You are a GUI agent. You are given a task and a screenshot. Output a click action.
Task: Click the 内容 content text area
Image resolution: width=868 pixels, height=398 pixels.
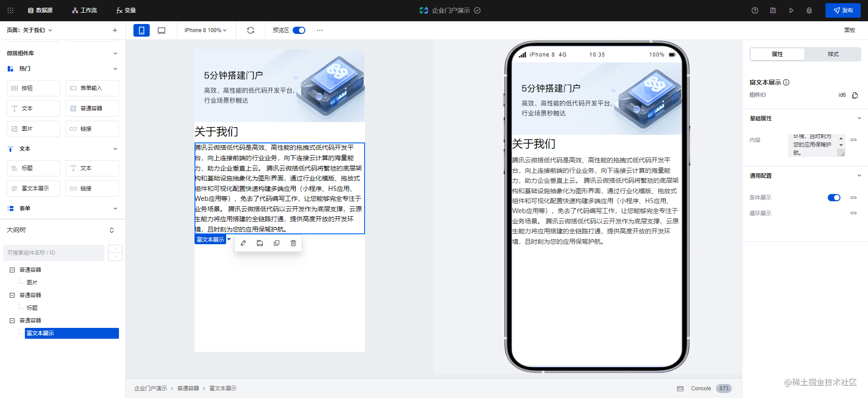pos(816,145)
